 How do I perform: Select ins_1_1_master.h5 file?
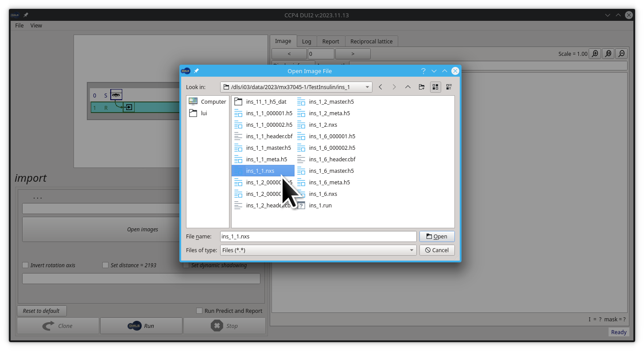pos(263,148)
